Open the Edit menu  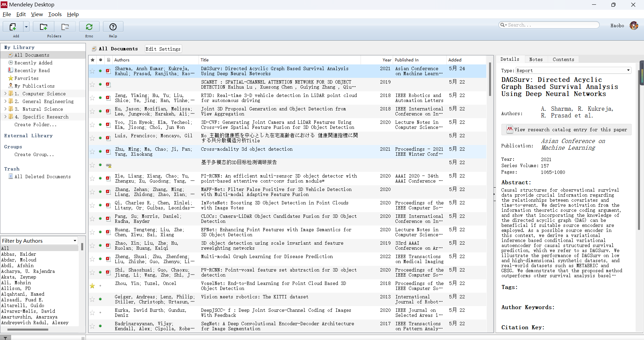(21, 14)
